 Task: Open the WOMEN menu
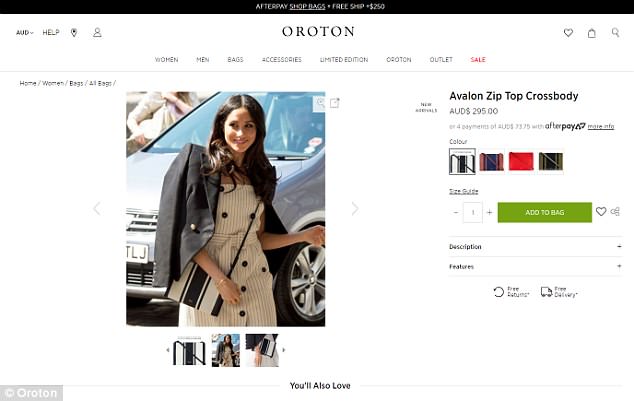point(167,59)
